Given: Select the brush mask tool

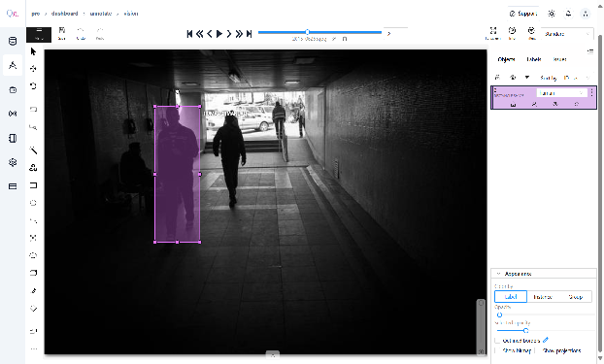Looking at the screenshot, I should [33, 291].
